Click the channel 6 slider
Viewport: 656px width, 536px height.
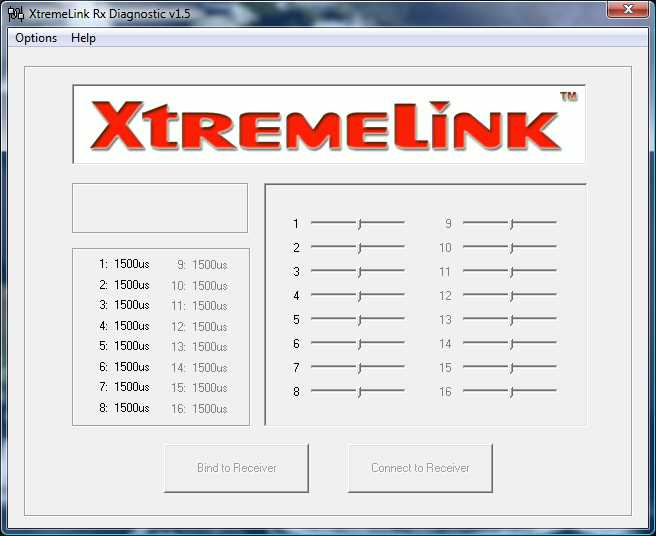tap(358, 343)
